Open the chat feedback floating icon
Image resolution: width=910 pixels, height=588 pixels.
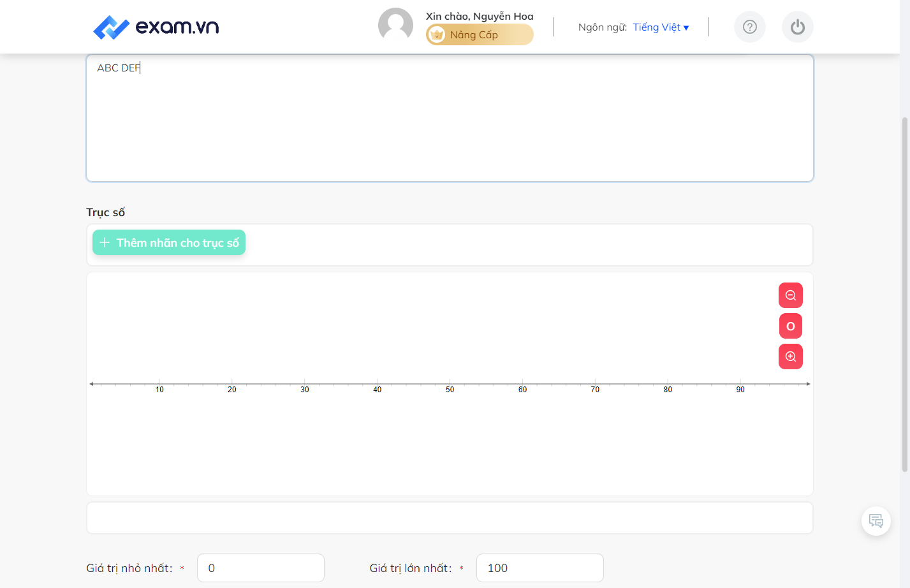876,521
